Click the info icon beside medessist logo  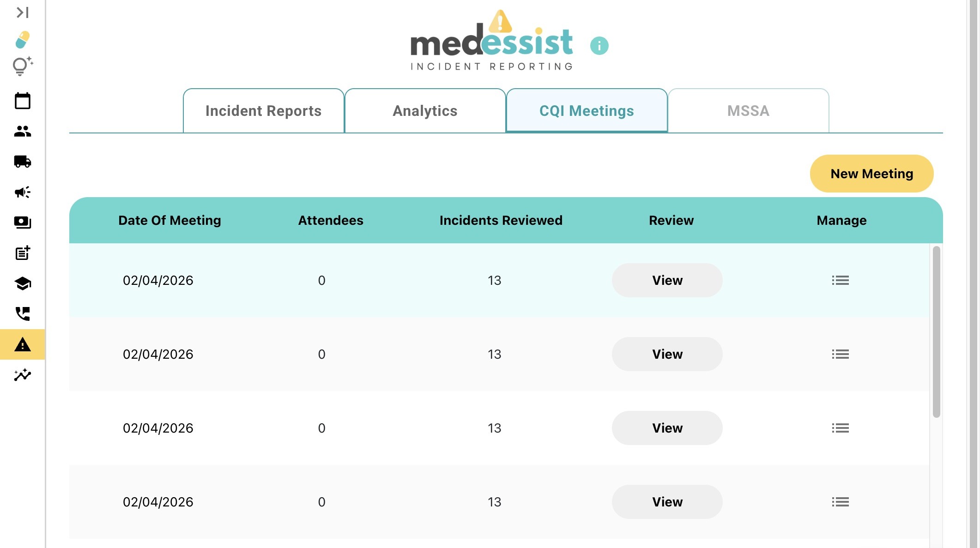point(599,46)
